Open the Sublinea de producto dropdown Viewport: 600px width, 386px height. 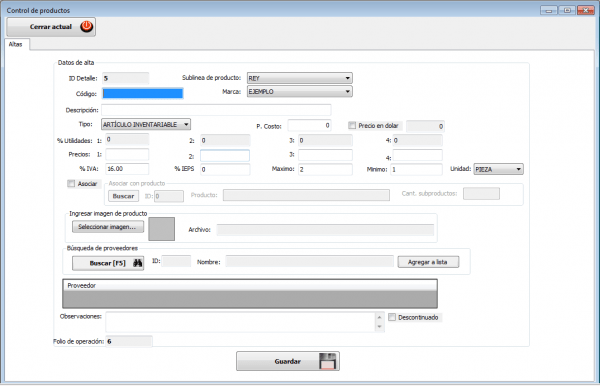coord(300,78)
